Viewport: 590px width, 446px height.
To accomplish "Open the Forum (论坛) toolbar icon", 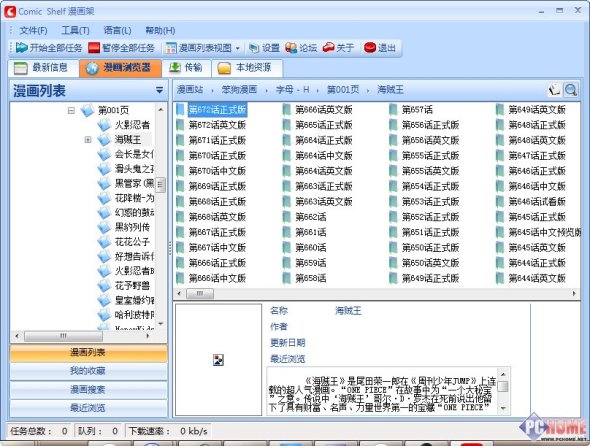I will coord(291,48).
